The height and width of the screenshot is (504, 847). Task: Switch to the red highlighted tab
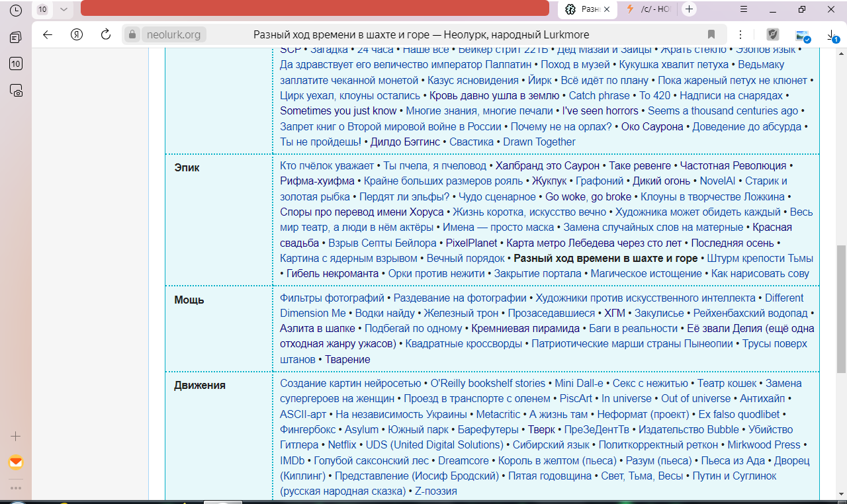tap(315, 9)
